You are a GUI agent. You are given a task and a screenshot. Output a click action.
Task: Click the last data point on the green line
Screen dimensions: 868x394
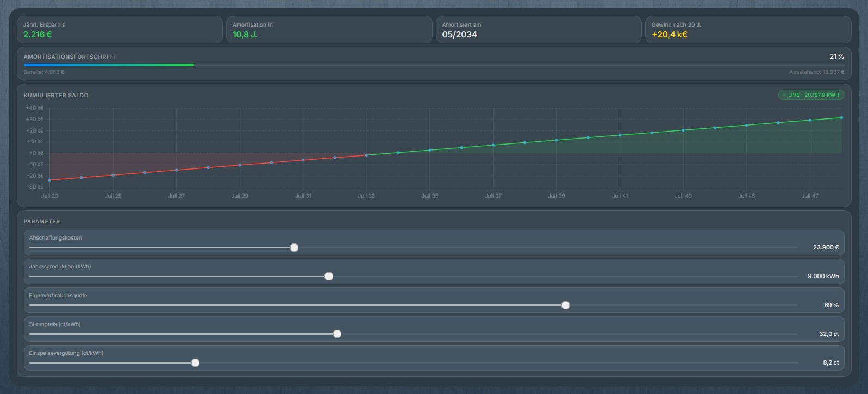coord(841,118)
